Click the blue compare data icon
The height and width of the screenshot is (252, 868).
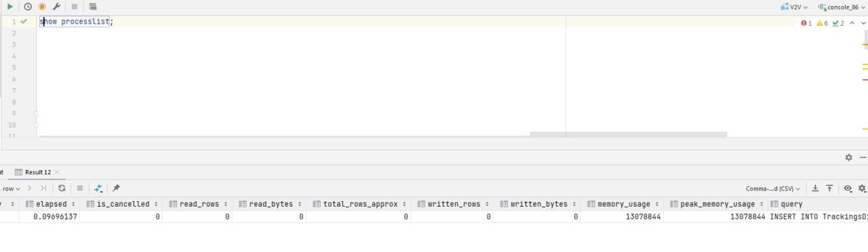[x=98, y=188]
